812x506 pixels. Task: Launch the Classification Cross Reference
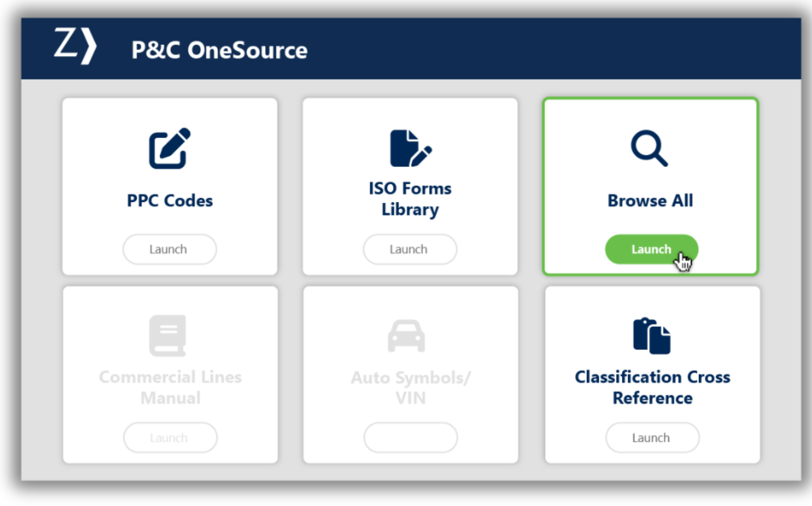(x=652, y=437)
